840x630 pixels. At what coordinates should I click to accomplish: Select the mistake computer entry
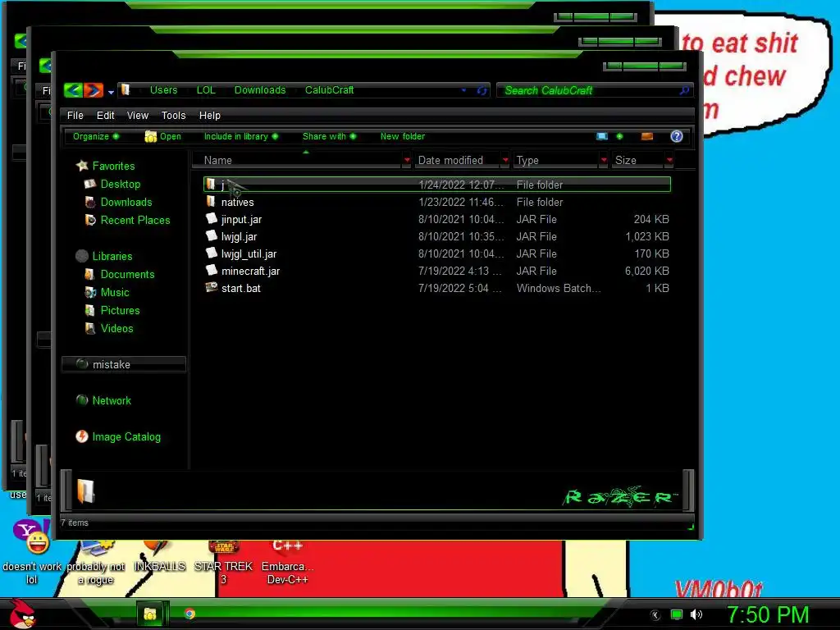(x=124, y=364)
